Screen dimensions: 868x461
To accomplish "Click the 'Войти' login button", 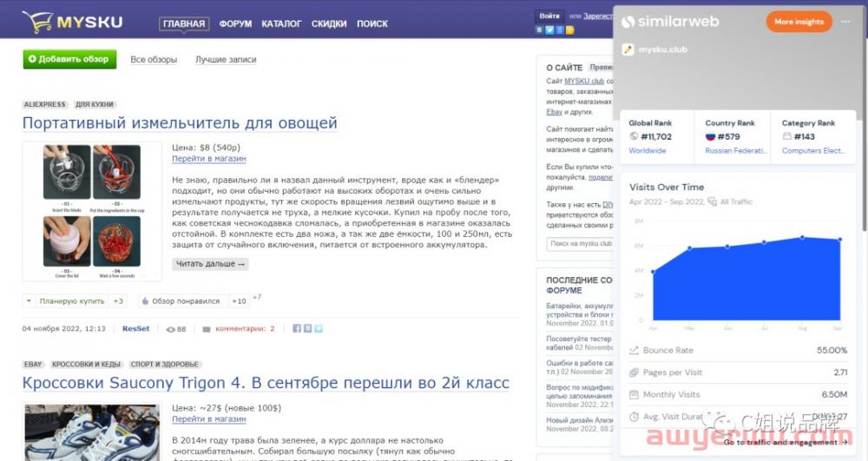I will click(x=549, y=16).
